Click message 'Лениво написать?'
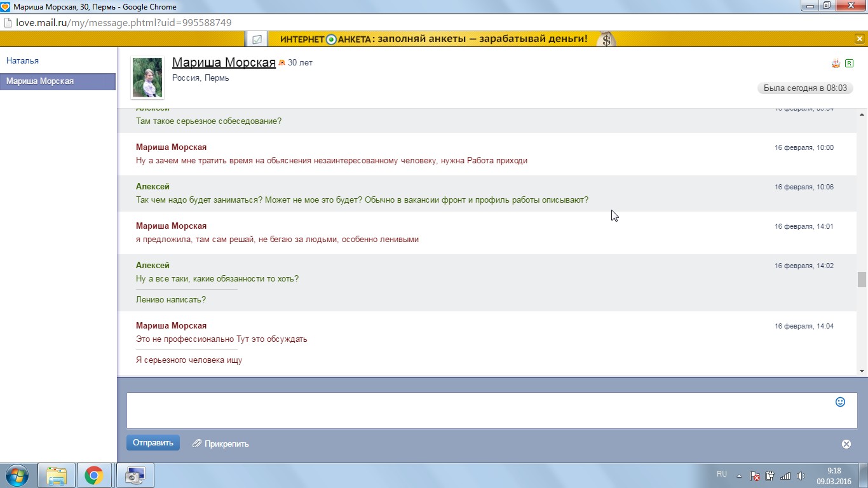The height and width of the screenshot is (488, 868). click(171, 299)
